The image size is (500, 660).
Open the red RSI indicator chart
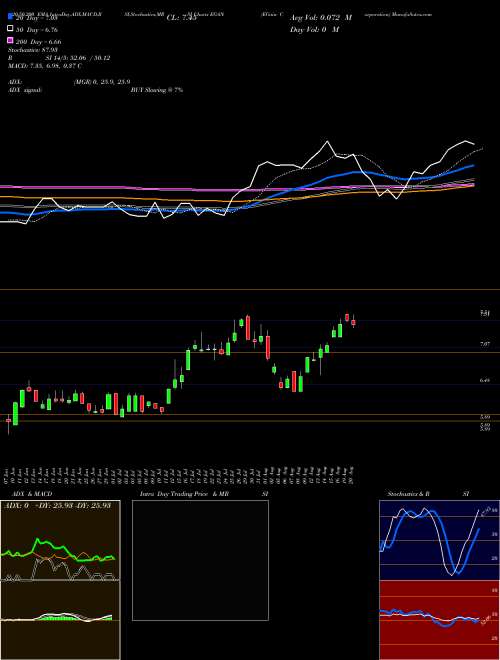coord(439,620)
